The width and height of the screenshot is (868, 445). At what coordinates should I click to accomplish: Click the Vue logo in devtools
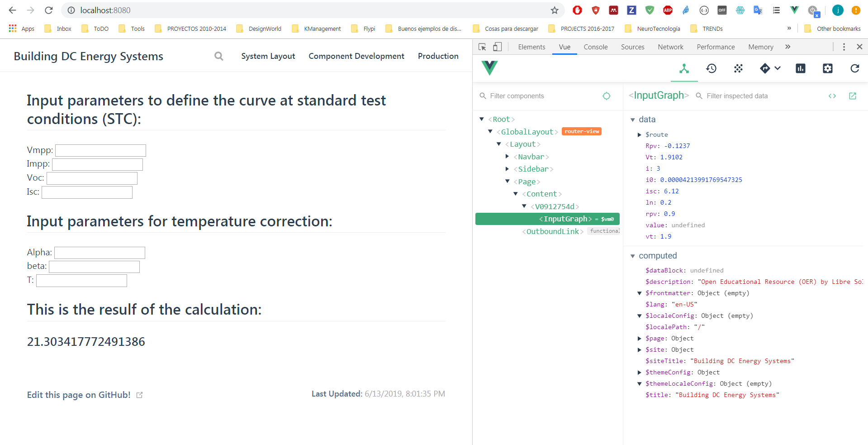click(489, 68)
